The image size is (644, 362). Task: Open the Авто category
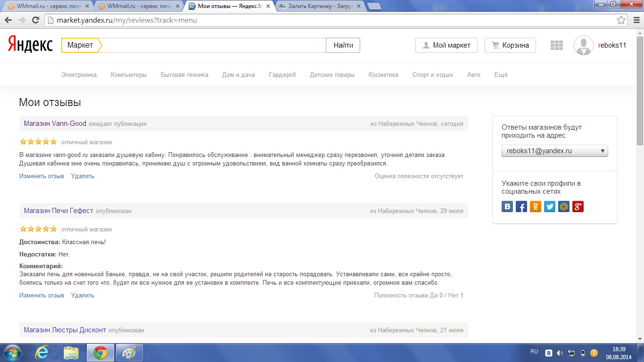click(474, 74)
